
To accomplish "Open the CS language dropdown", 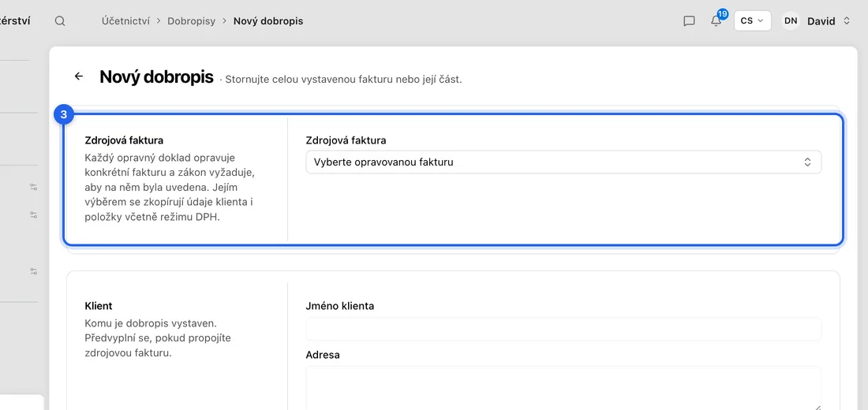I will (x=752, y=20).
